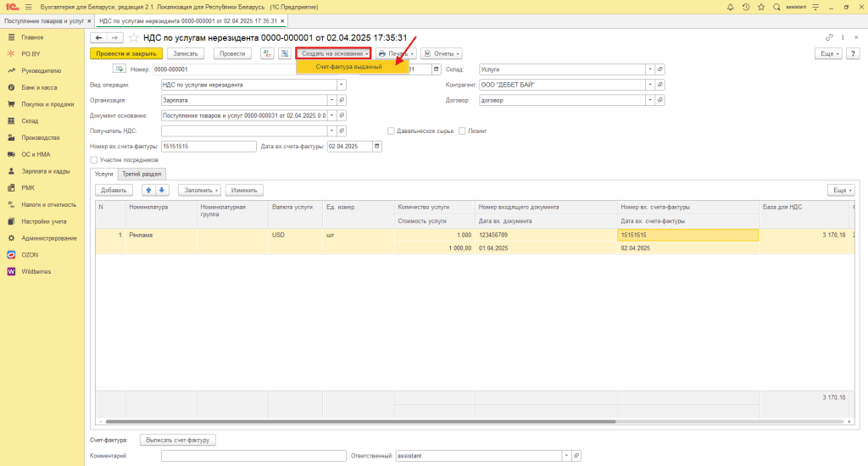Open the related documents structure icon
The image size is (868, 466).
[285, 53]
